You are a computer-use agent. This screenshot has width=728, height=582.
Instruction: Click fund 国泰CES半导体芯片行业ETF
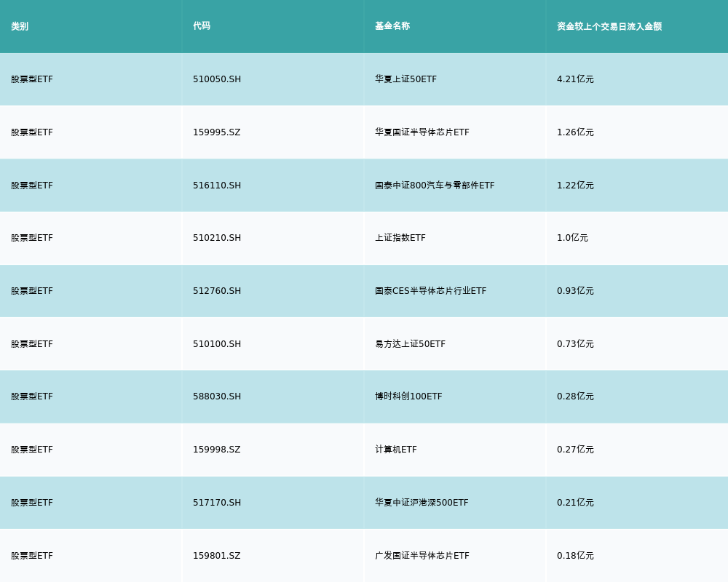(x=431, y=291)
